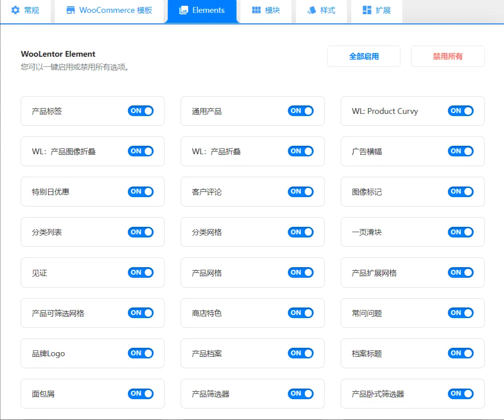Toggle the WL：产品折叠 switch
Image resolution: width=504 pixels, height=420 pixels.
coord(301,151)
